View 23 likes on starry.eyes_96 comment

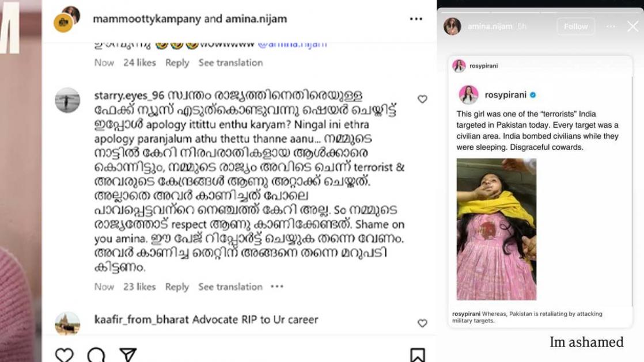139,287
